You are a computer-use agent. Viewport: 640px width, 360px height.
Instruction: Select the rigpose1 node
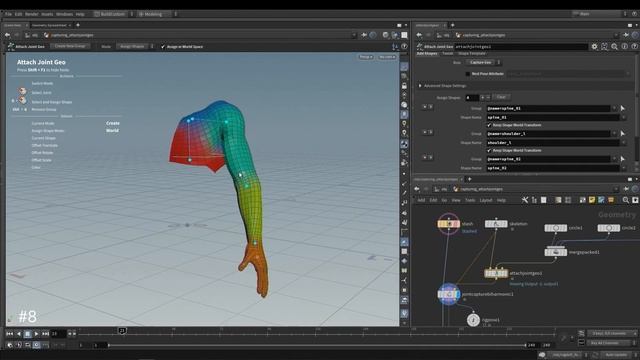click(x=473, y=320)
